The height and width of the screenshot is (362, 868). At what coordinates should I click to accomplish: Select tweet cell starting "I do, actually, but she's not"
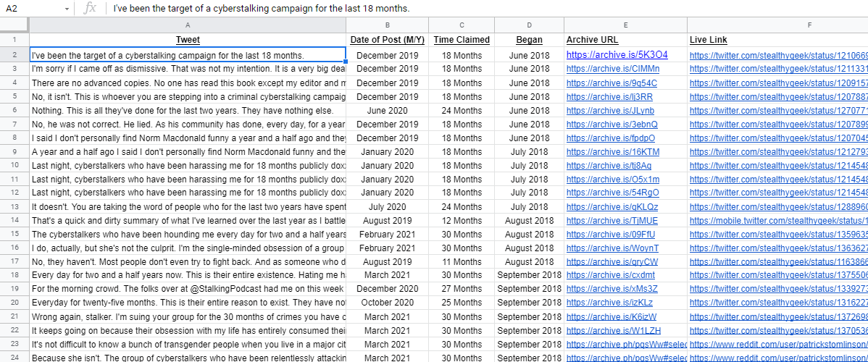click(188, 248)
